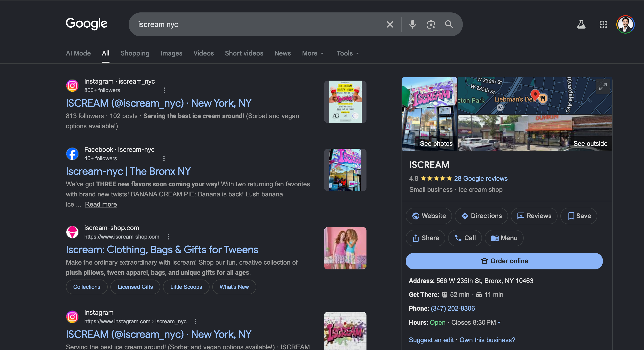Open the Google apps grid
This screenshot has width=644, height=350.
(603, 24)
